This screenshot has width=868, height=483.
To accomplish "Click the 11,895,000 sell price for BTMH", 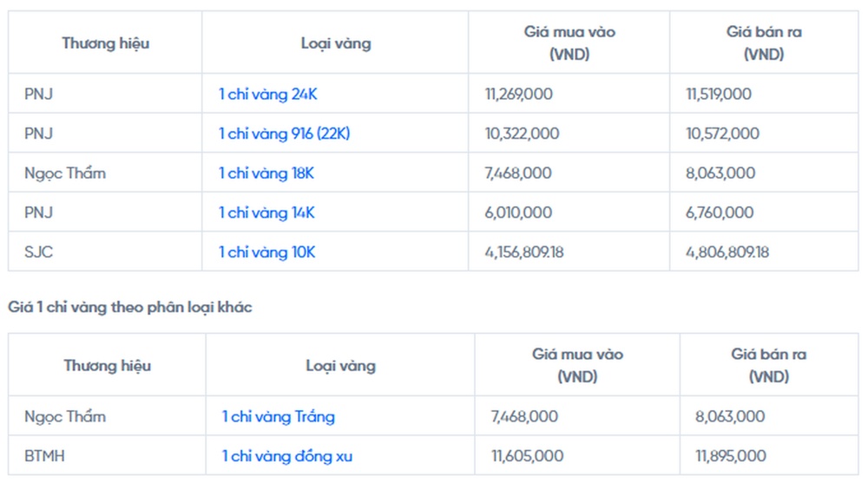I will (731, 456).
